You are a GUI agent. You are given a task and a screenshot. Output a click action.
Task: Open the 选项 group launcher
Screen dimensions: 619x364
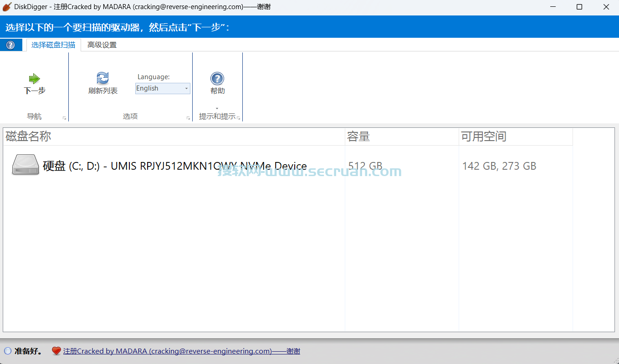(188, 118)
